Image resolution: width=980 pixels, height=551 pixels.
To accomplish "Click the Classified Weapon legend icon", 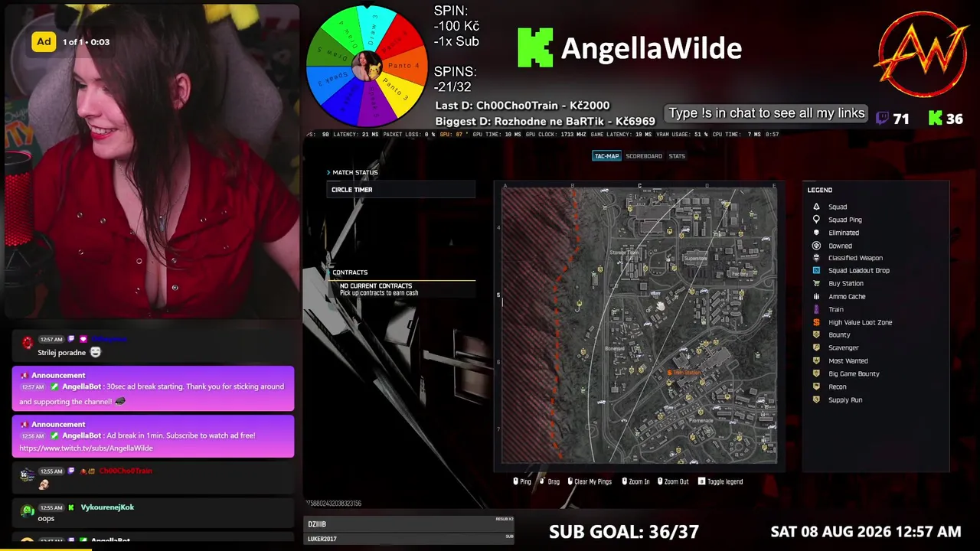I will (816, 258).
